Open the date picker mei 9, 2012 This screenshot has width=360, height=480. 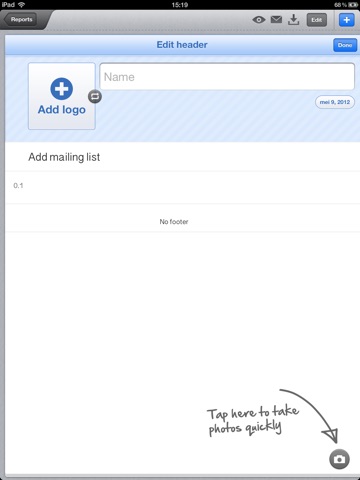[x=335, y=102]
